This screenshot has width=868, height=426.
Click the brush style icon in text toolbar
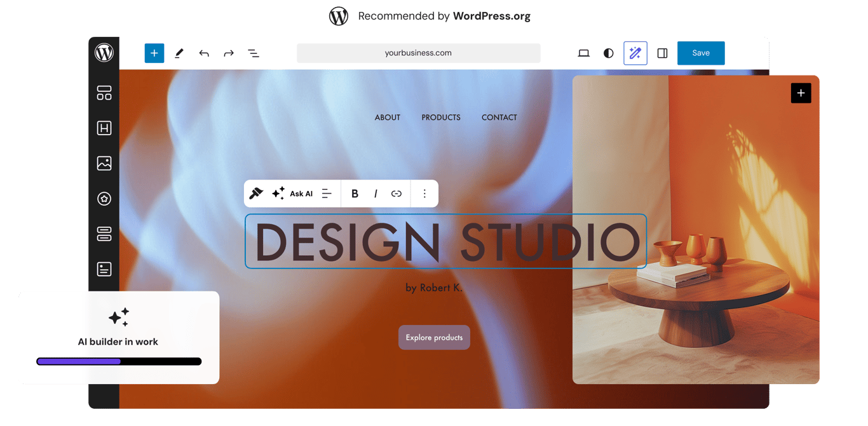point(256,194)
